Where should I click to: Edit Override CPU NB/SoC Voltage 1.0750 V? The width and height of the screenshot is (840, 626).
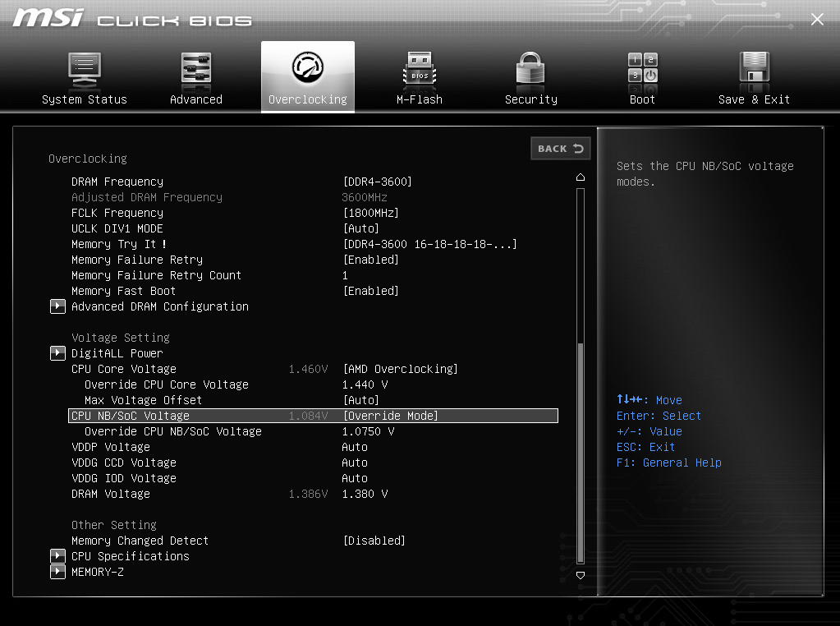368,431
